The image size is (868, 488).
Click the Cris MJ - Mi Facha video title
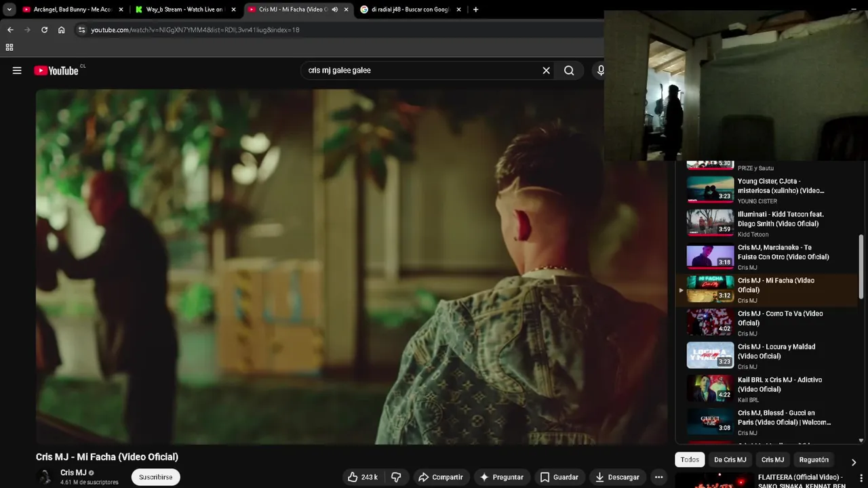(x=107, y=457)
